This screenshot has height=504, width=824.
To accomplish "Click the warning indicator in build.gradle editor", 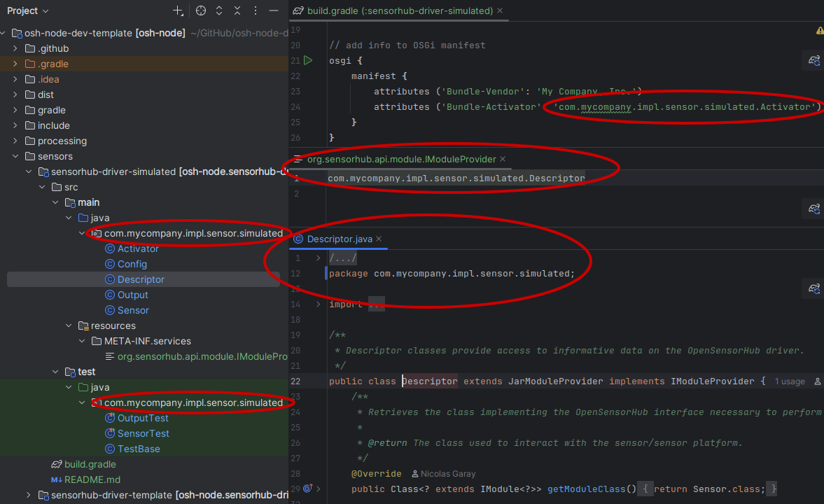I will (819, 31).
